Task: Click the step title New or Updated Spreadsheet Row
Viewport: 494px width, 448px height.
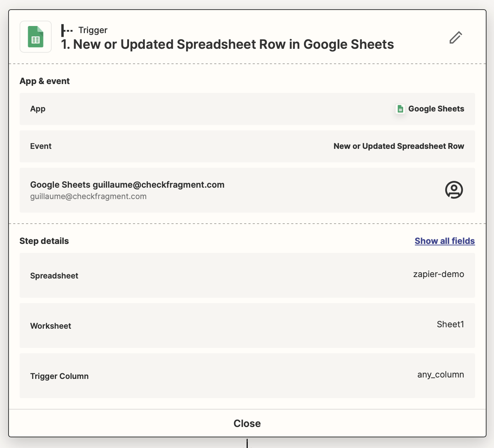Action: [227, 45]
